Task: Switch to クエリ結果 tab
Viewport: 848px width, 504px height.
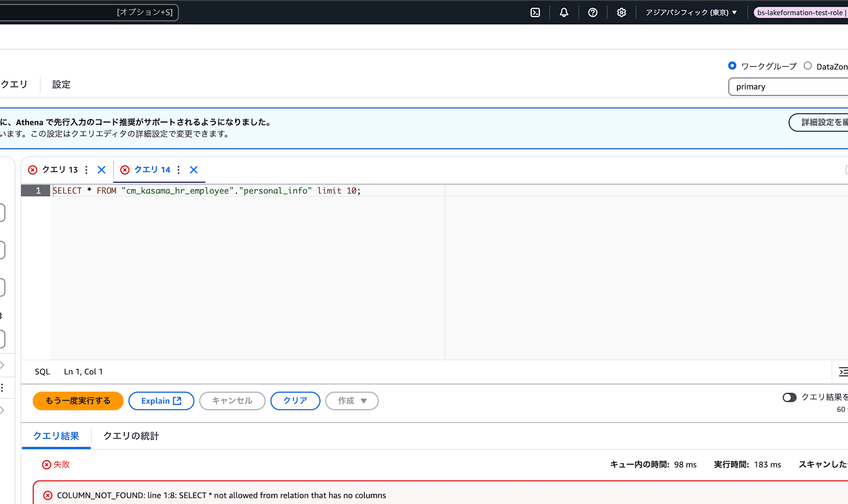Action: click(x=56, y=435)
